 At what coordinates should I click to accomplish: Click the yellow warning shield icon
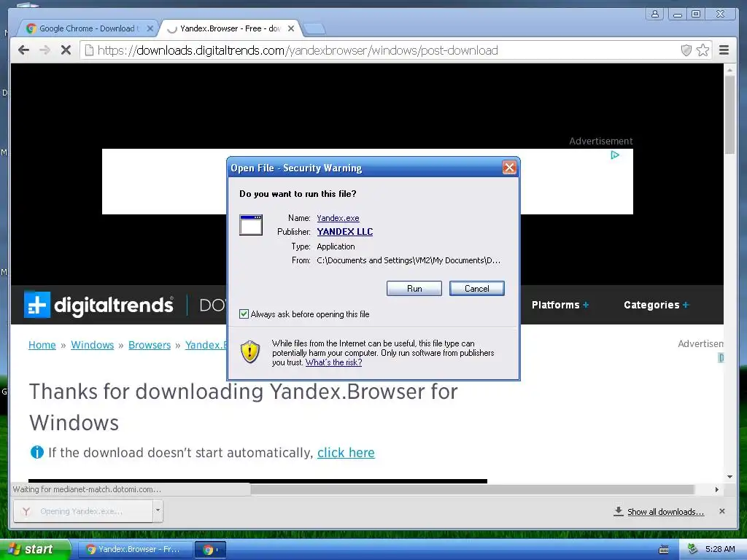(x=250, y=352)
